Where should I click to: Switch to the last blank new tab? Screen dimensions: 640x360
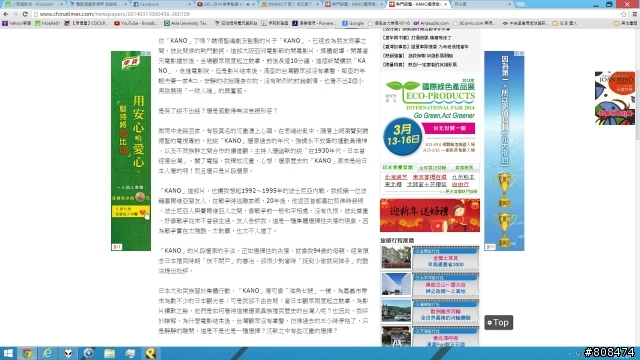481,4
